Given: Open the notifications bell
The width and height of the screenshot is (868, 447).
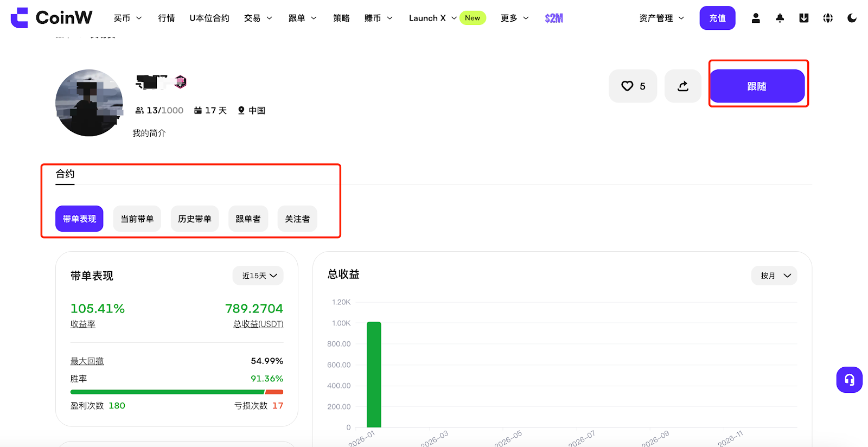Looking at the screenshot, I should [780, 18].
